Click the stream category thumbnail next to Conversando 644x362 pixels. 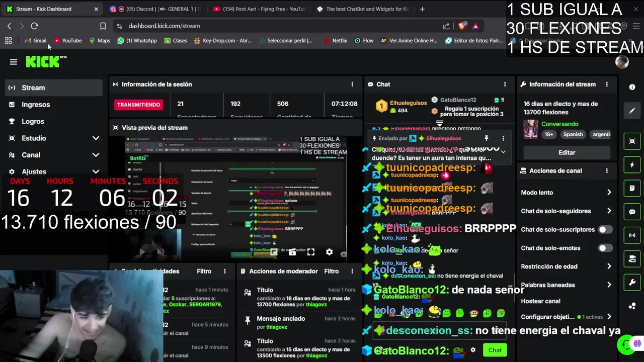pyautogui.click(x=531, y=129)
